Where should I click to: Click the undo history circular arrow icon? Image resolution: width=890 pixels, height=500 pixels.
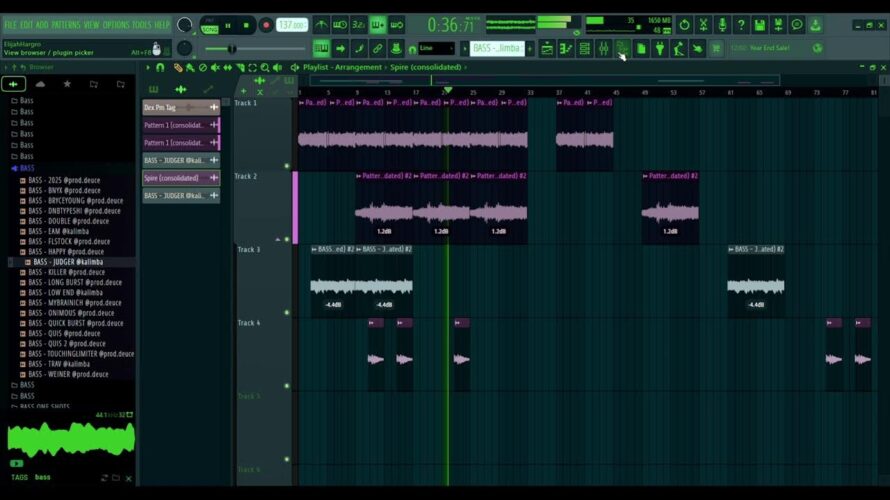point(685,25)
